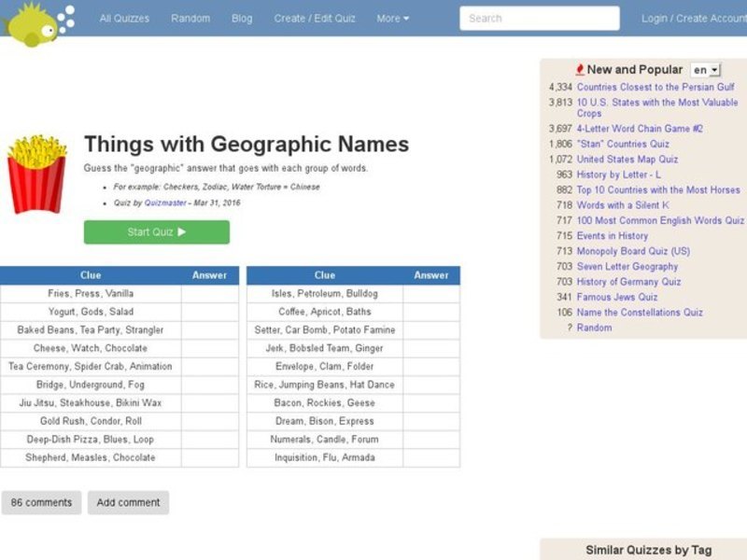Click the french fries quiz illustration
The image size is (747, 560).
coord(37,177)
